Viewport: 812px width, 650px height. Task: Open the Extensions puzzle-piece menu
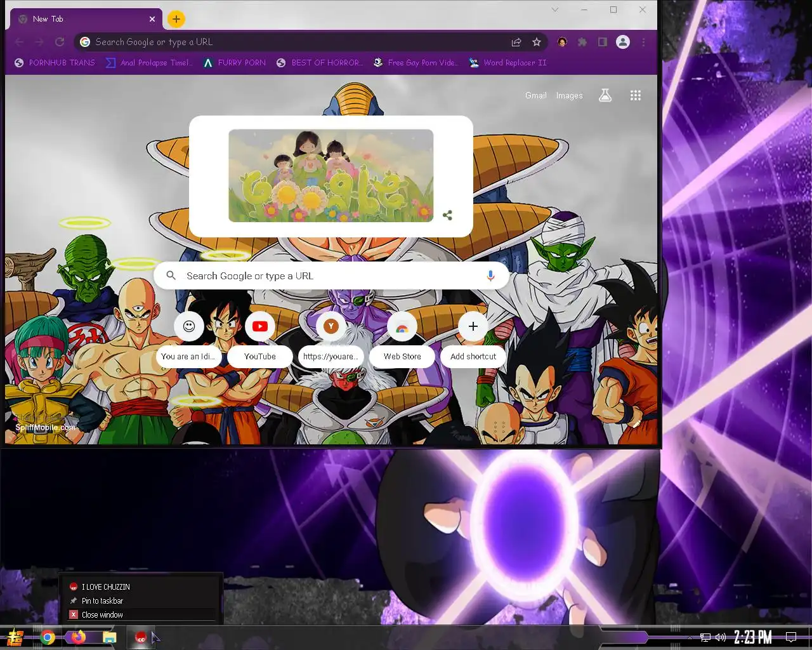[x=582, y=42]
